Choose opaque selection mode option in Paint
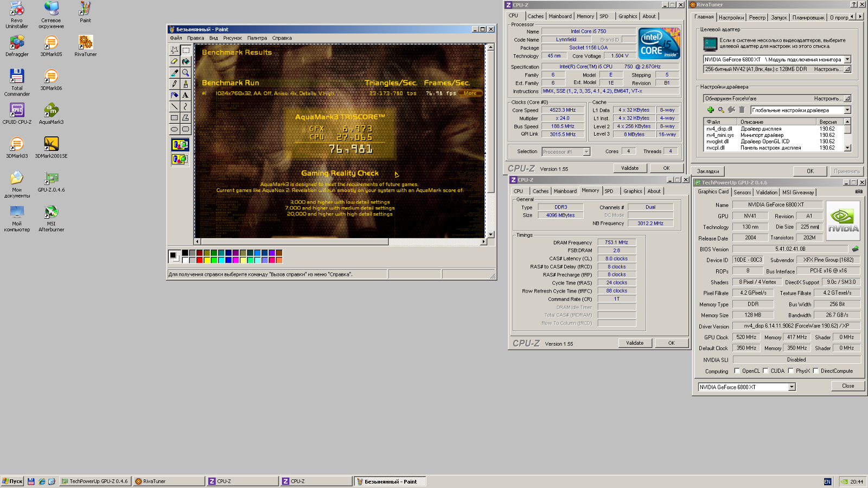 click(x=180, y=145)
